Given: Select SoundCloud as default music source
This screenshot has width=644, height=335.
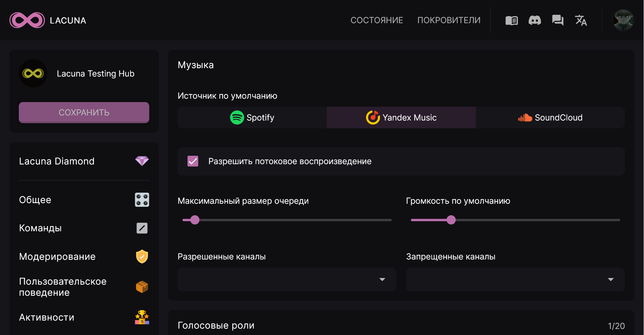Looking at the screenshot, I should click(550, 117).
